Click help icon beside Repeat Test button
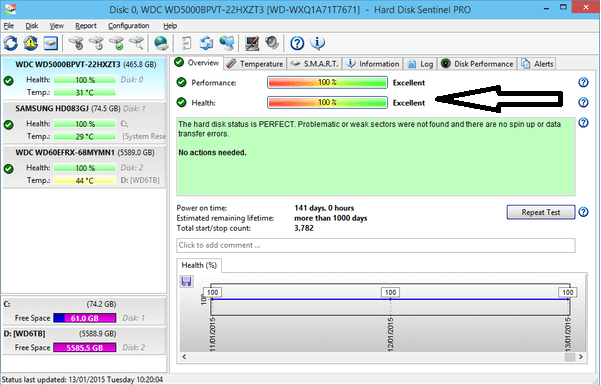 tap(583, 212)
